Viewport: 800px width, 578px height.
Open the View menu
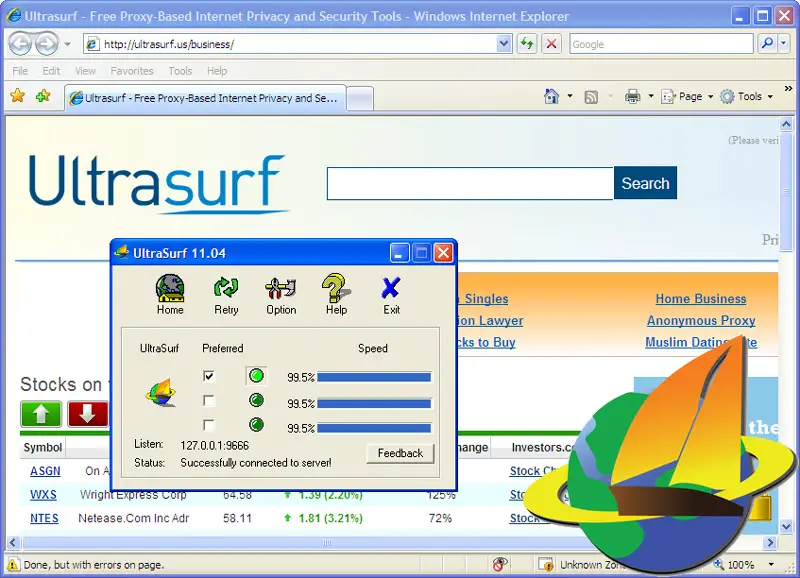pyautogui.click(x=85, y=71)
